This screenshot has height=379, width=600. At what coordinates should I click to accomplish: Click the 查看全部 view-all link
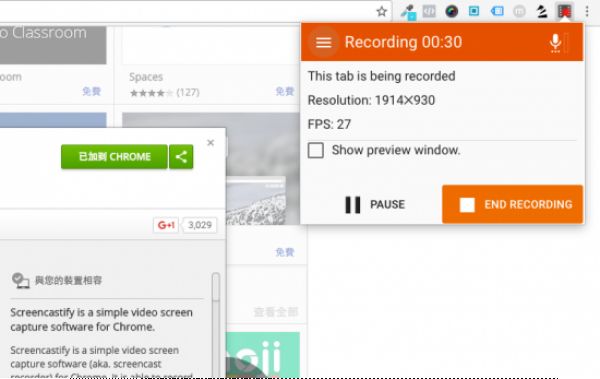pos(276,312)
